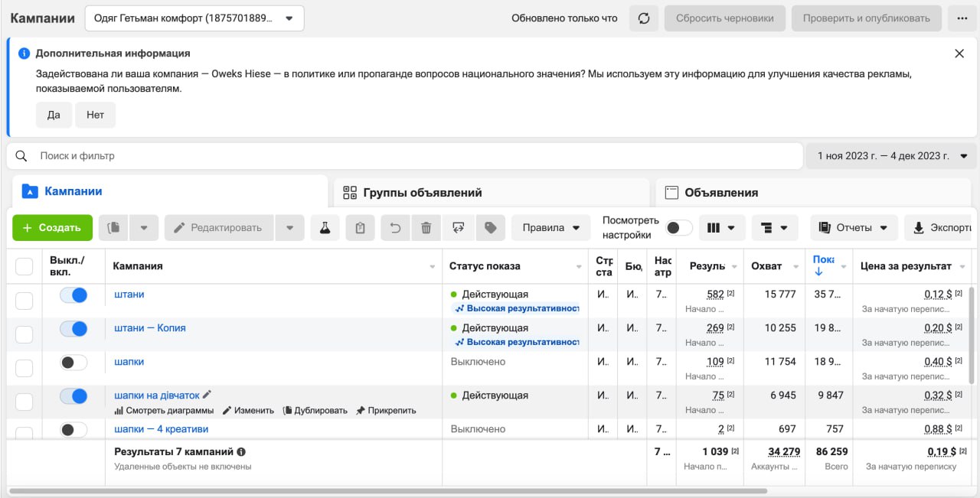980x498 pixels.
Task: Open the three-dots more options menu
Action: [x=962, y=18]
